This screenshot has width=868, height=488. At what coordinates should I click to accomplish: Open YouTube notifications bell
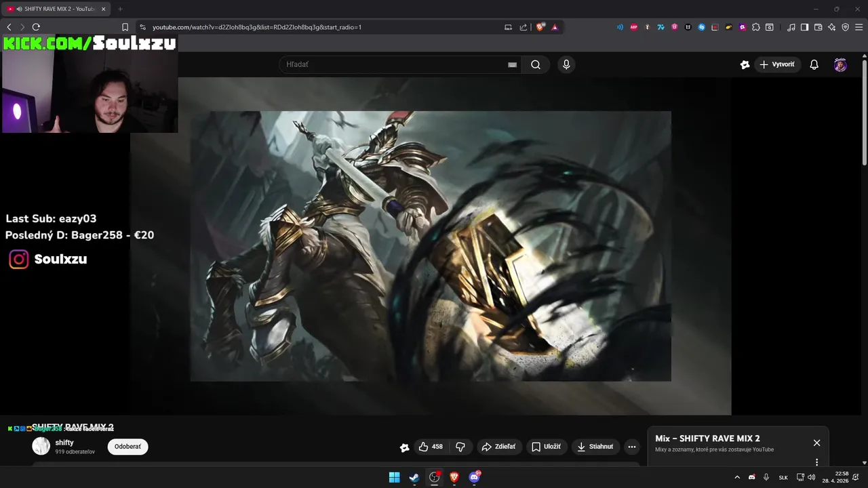[814, 64]
